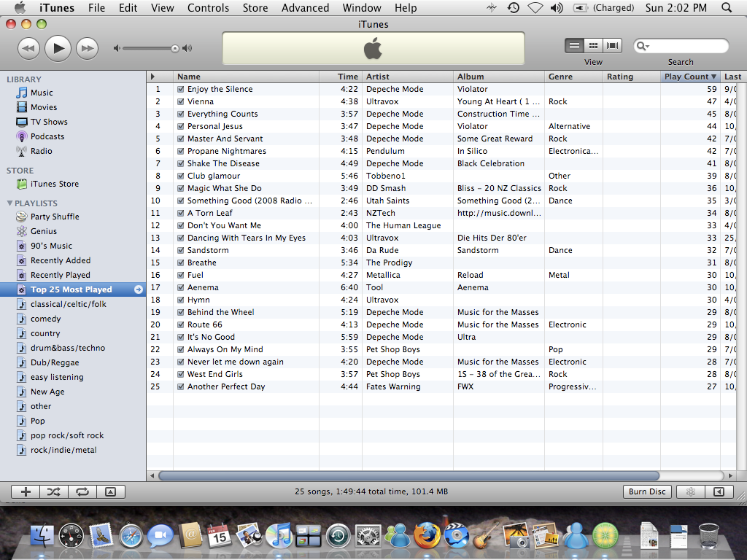Click the Next track button

pyautogui.click(x=88, y=48)
